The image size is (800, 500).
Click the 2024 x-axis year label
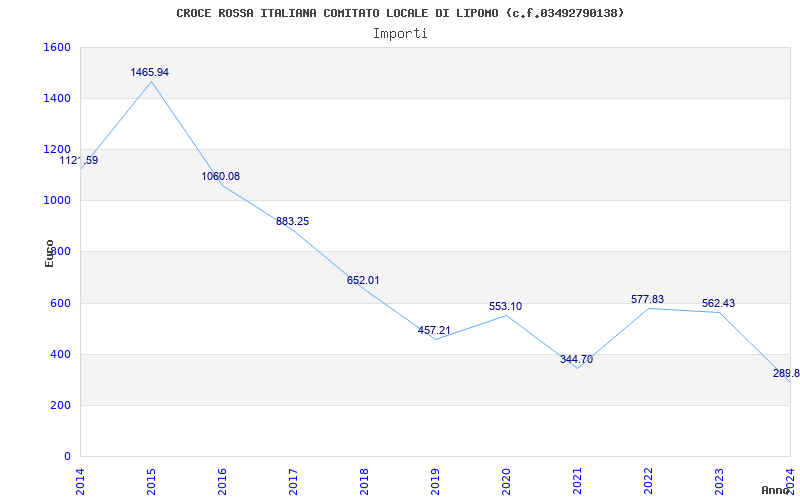point(790,480)
